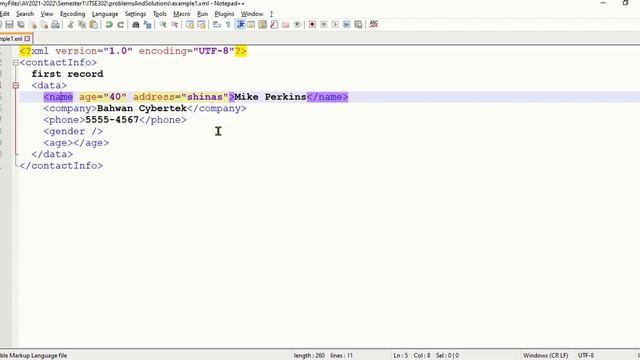Open the Run menu
This screenshot has width=640, height=360.
click(x=202, y=14)
